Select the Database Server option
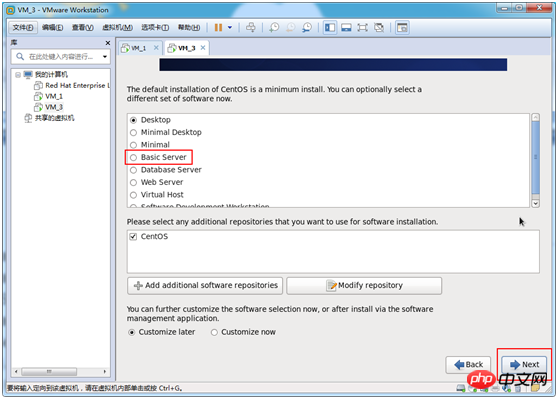Screen dimensions: 558x399 tap(133, 170)
